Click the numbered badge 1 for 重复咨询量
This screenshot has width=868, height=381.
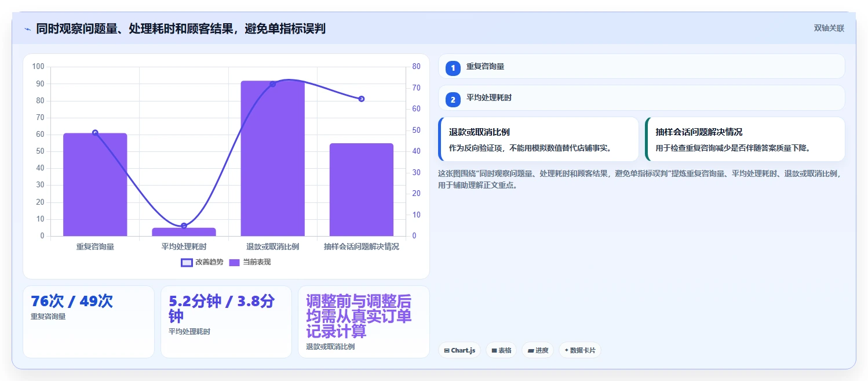(453, 67)
